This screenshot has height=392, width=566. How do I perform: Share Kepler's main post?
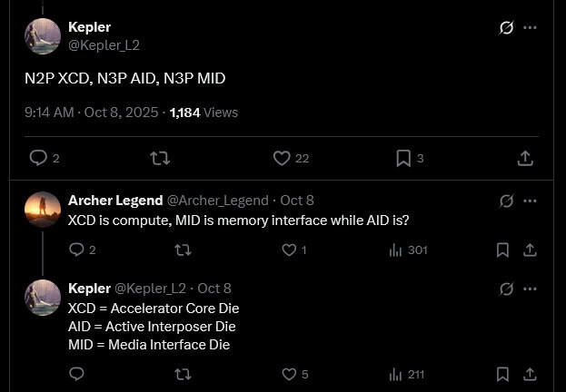click(x=524, y=158)
